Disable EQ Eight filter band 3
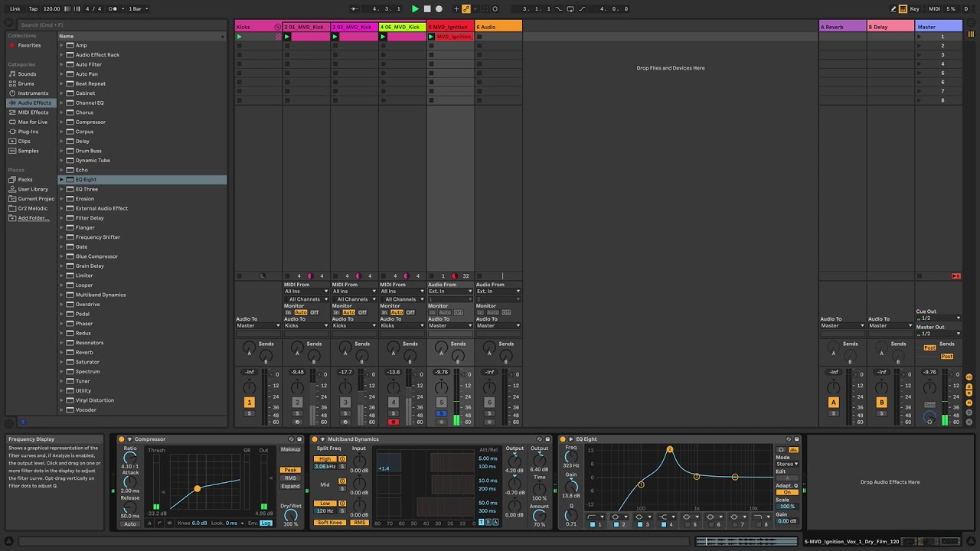This screenshot has width=980, height=551. click(640, 524)
